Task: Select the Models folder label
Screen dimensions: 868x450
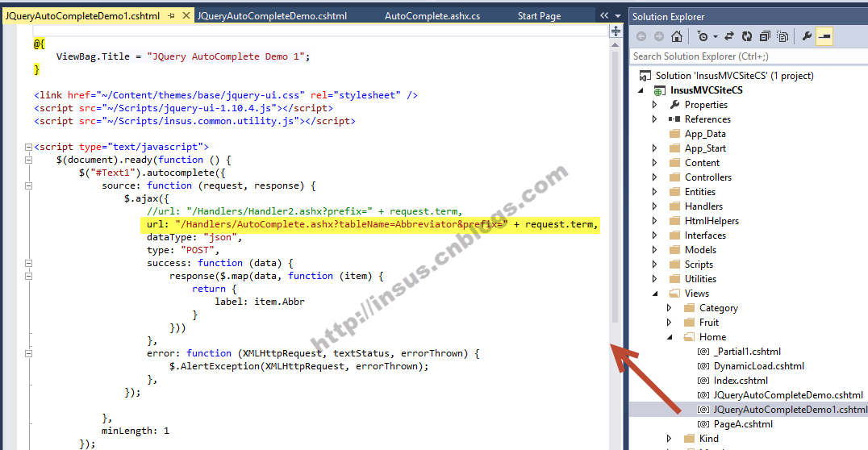Action: (x=700, y=250)
